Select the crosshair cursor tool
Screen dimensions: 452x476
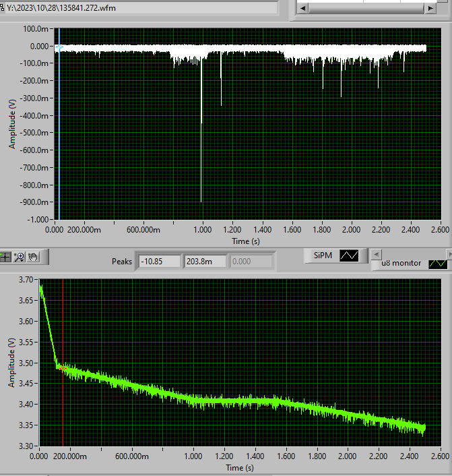(x=6, y=257)
